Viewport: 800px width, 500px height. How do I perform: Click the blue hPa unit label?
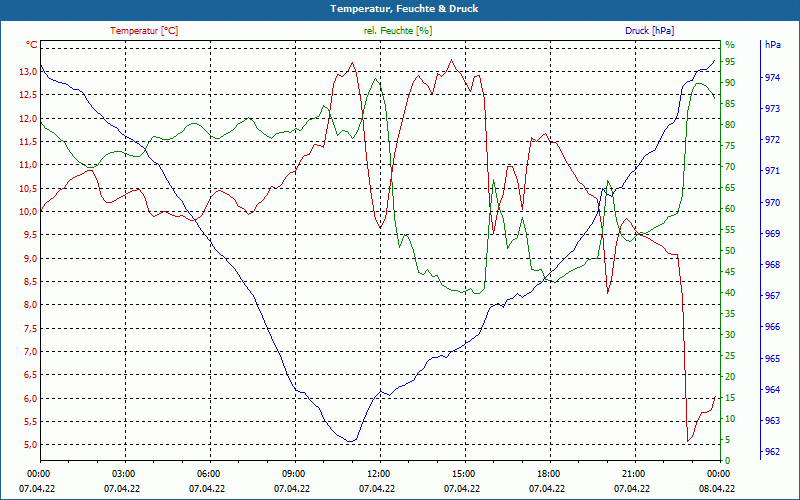coord(773,45)
